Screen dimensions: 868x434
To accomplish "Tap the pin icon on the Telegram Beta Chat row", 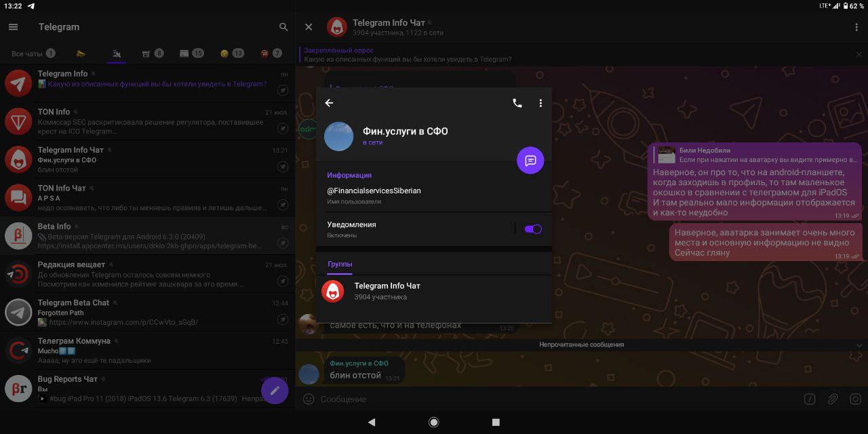I will point(283,319).
